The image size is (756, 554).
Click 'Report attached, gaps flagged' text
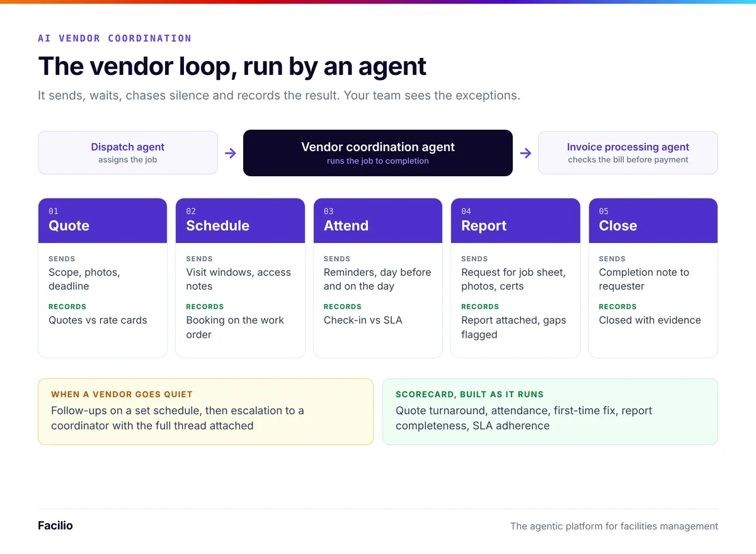coord(513,327)
